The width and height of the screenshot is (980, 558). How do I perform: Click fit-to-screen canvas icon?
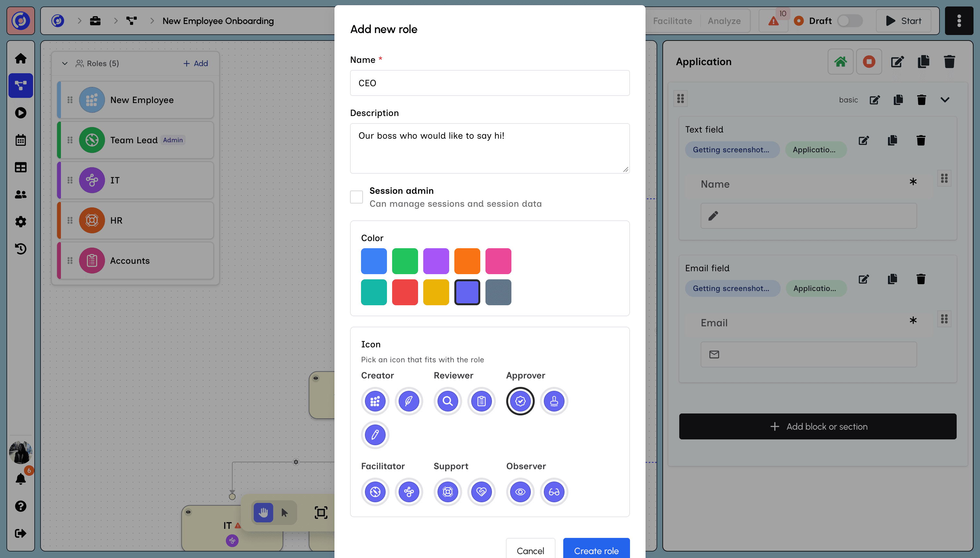(321, 512)
